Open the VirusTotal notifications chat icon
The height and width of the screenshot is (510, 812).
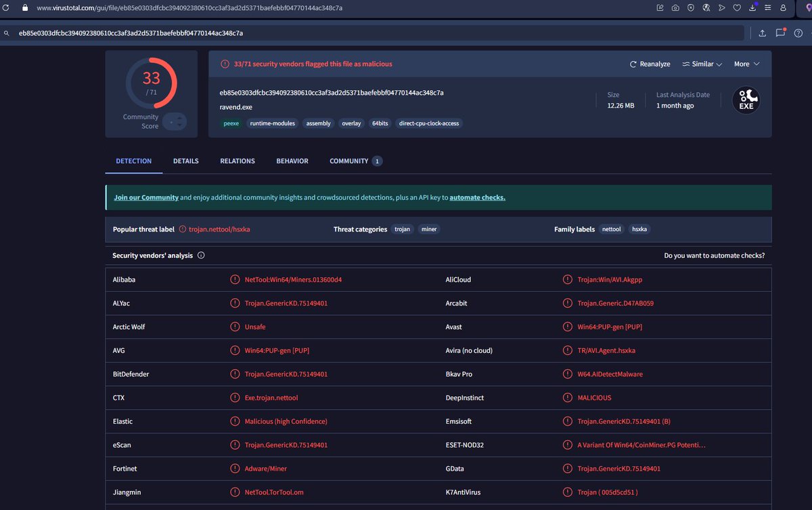click(780, 33)
